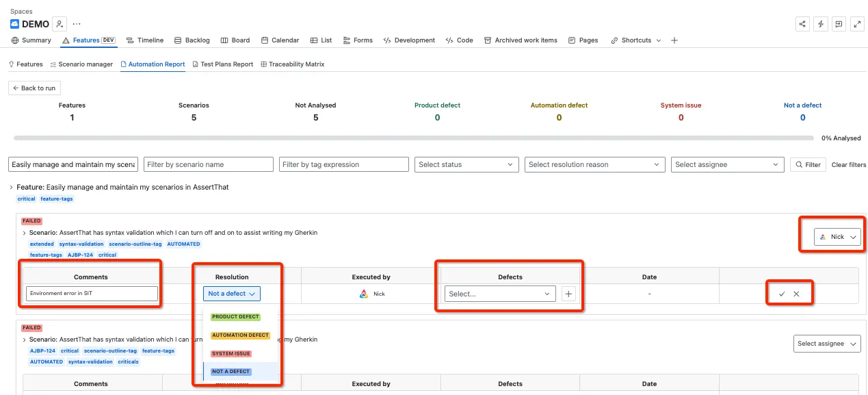Click the Comments field with Environment error text
The image size is (868, 395).
click(92, 294)
